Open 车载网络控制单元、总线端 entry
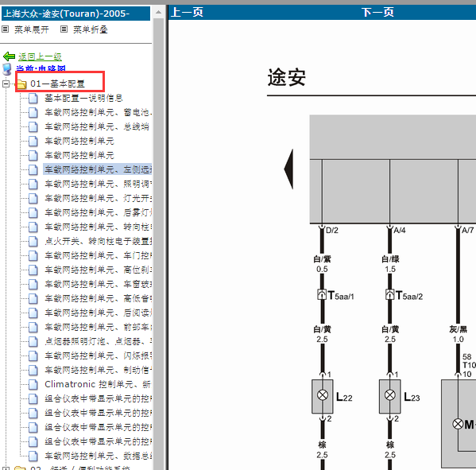 [97, 126]
